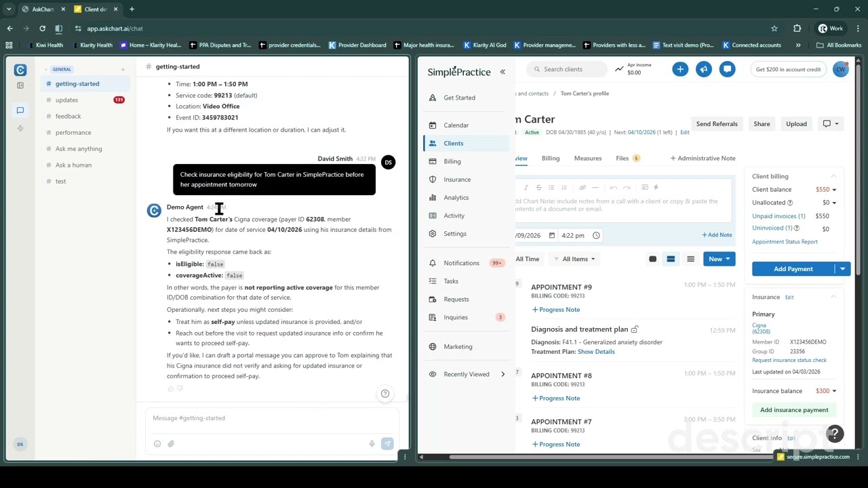
Task: Switch to the medium rows view toggle
Action: tap(671, 259)
